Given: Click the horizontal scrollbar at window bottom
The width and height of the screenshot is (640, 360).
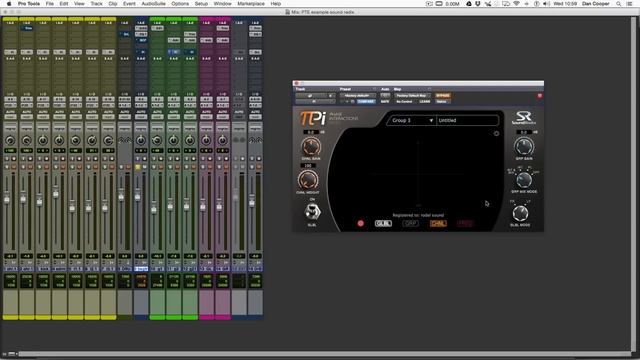Looking at the screenshot, I should 324,354.
